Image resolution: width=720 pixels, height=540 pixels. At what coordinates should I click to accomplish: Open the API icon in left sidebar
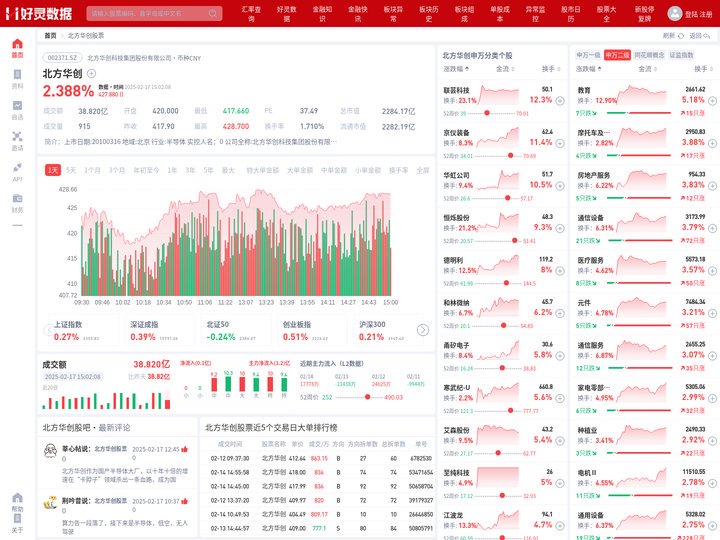click(17, 167)
